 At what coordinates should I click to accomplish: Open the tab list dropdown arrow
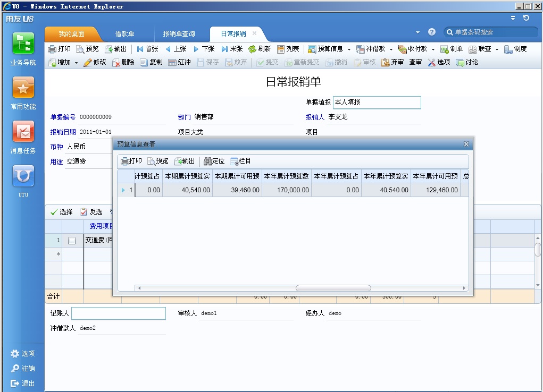click(417, 32)
